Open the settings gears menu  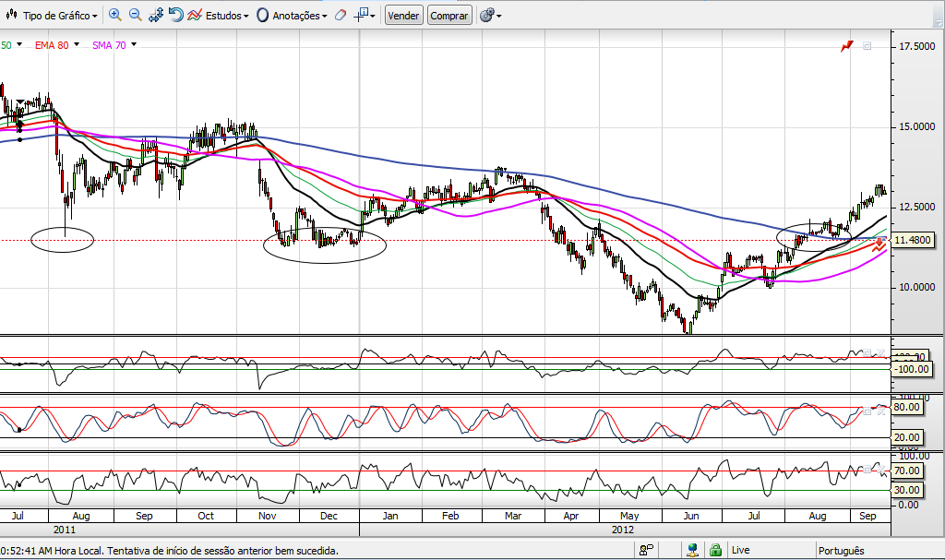490,15
